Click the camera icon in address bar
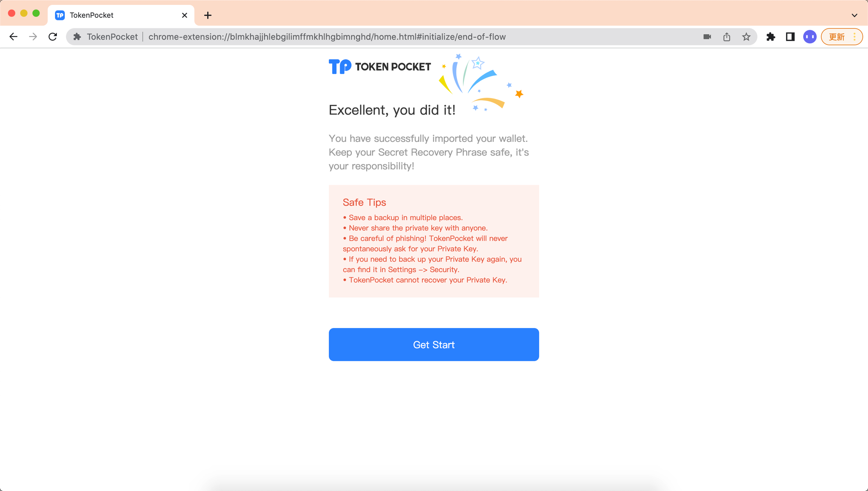The height and width of the screenshot is (491, 868). 707,37
